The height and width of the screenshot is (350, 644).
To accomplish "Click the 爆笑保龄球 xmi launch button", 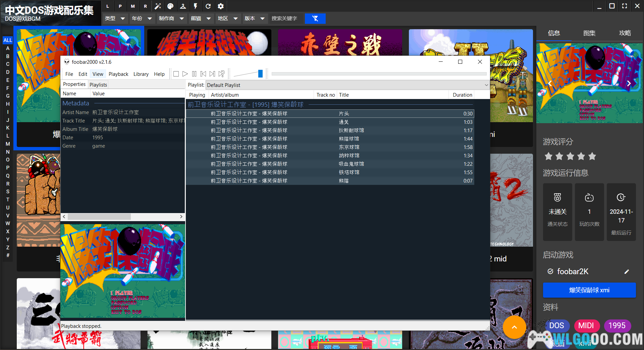I will click(x=589, y=290).
